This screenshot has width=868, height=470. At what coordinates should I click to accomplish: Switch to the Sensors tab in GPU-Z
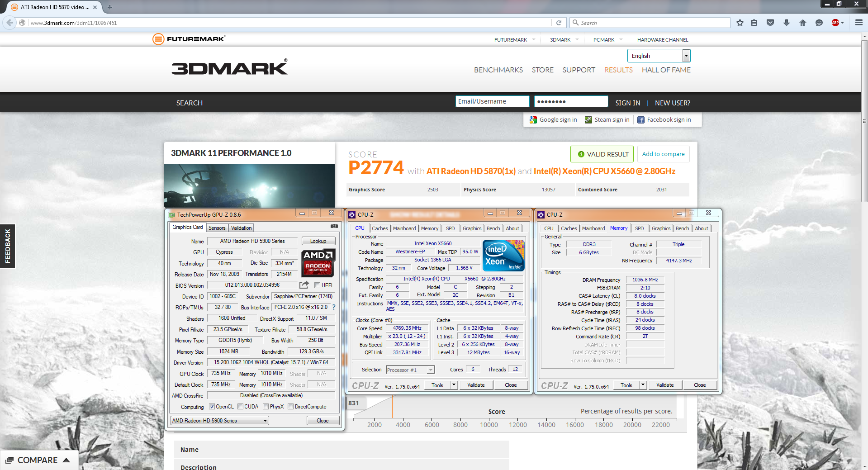pyautogui.click(x=217, y=228)
